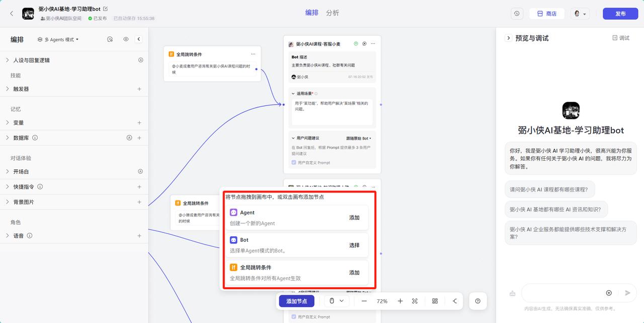Click the connection line style icon
Image resolution: width=644 pixels, height=323 pixels.
(455, 301)
